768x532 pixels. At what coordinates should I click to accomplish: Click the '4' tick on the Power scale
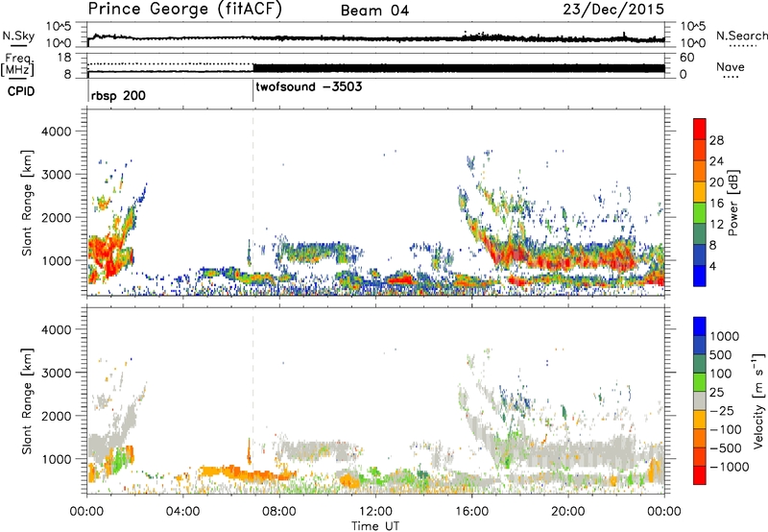click(x=713, y=266)
